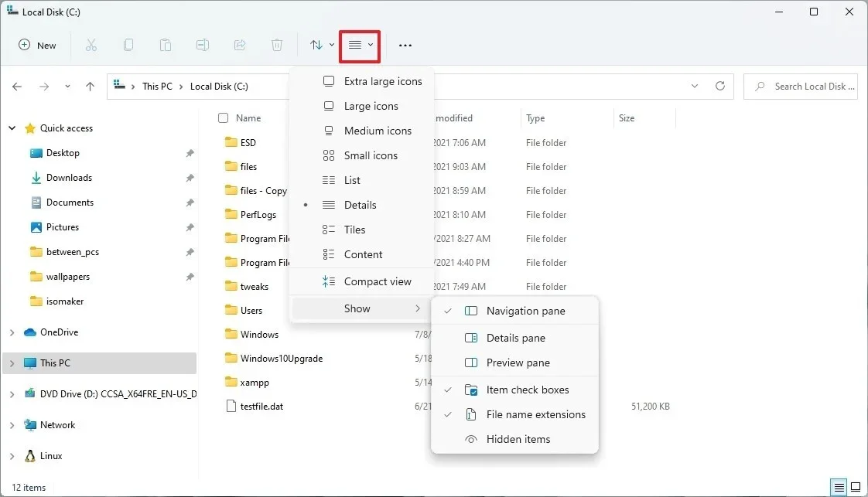Open between_pcs folder in sidebar

click(64, 252)
